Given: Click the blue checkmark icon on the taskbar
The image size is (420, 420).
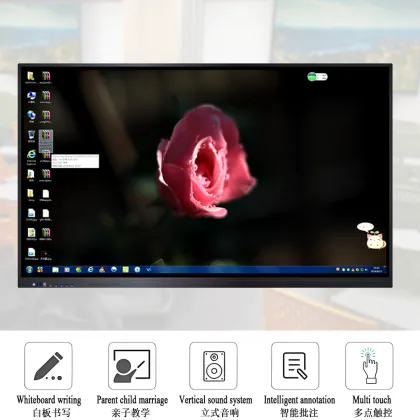Looking at the screenshot, I should [149, 269].
